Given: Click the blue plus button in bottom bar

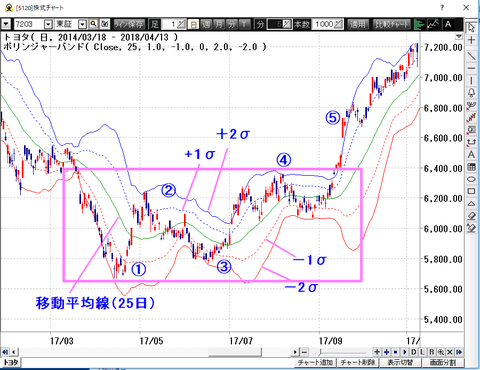Looking at the screenshot, I should 386,352.
